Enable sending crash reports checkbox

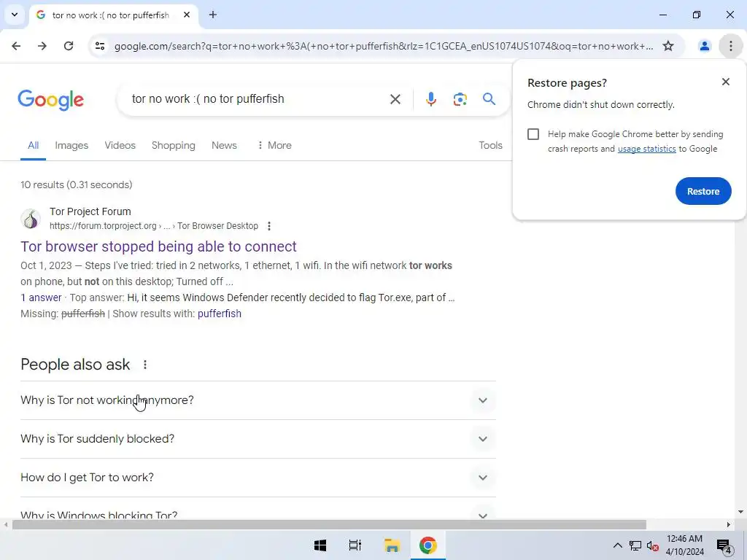click(533, 134)
